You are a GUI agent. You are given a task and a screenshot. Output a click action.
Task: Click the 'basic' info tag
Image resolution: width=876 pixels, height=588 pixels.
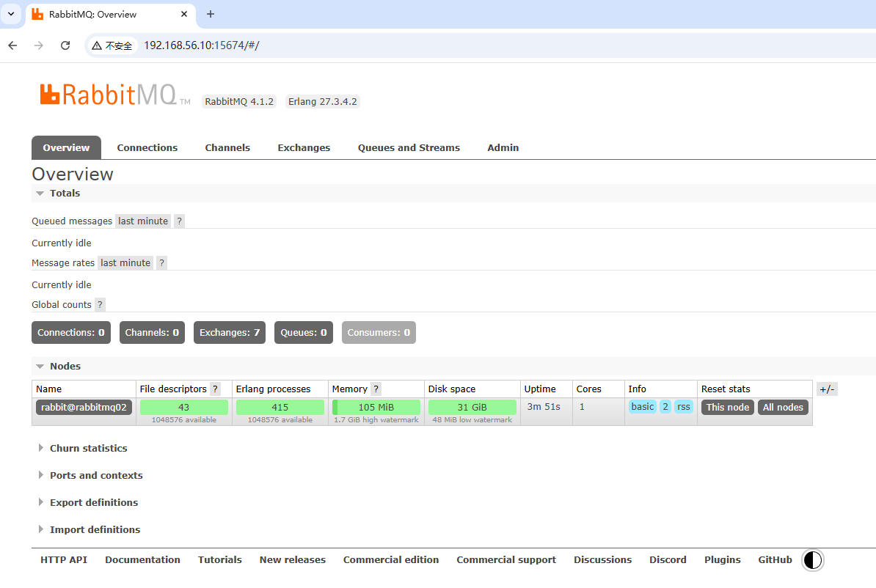tap(643, 407)
